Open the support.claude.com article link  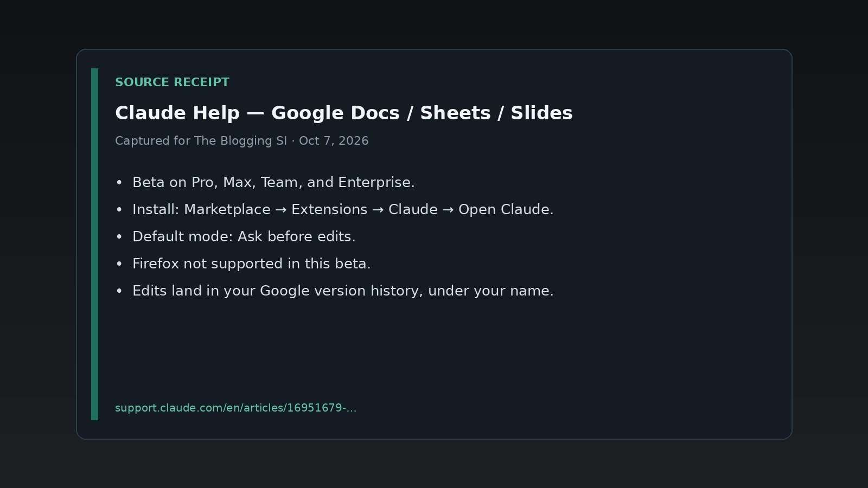click(x=235, y=408)
